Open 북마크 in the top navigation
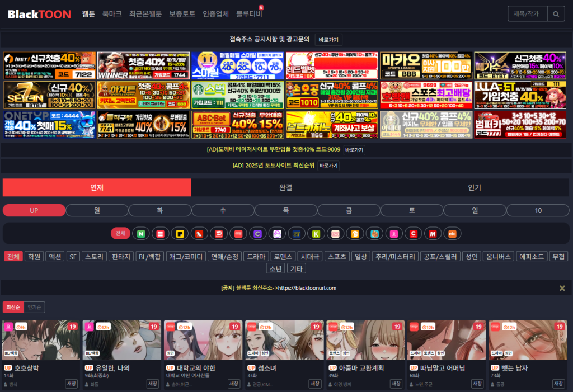573x392 pixels. point(112,14)
